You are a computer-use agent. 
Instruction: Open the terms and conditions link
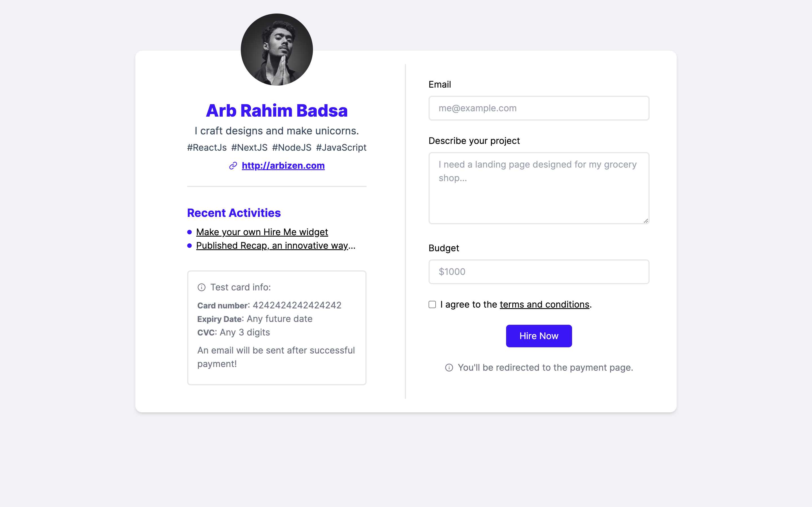(544, 304)
